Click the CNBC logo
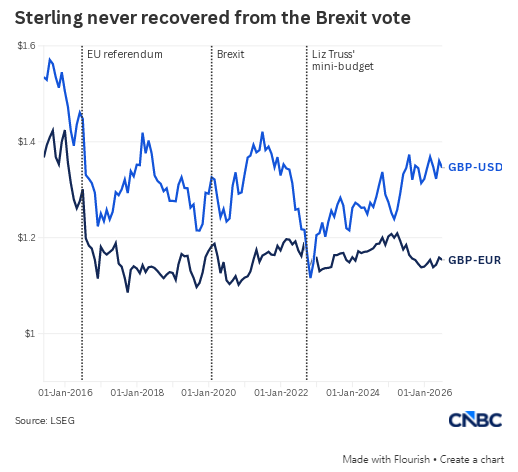Screen dimensions: 518x472 (475, 420)
